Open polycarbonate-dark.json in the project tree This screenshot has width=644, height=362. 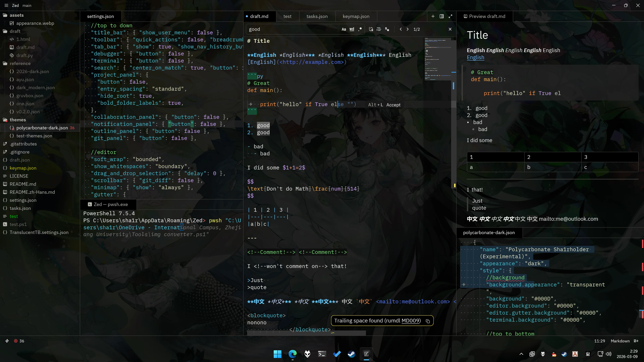40,128
